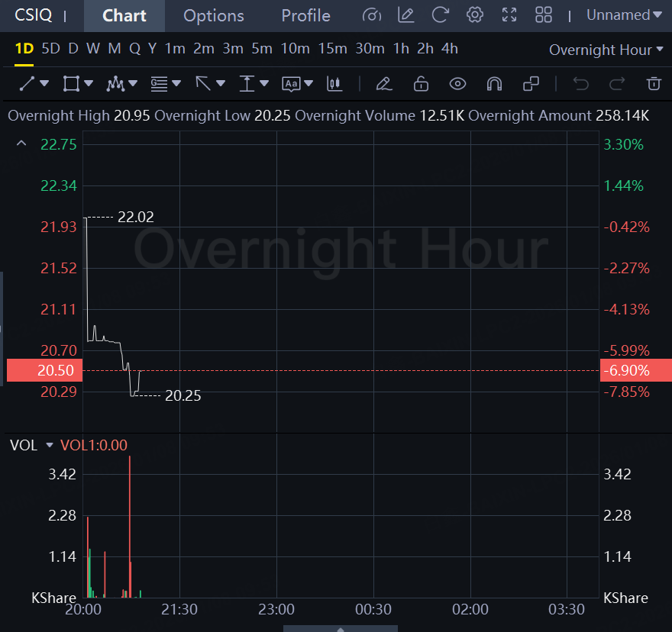Click the edit note pencil icon

tap(405, 15)
